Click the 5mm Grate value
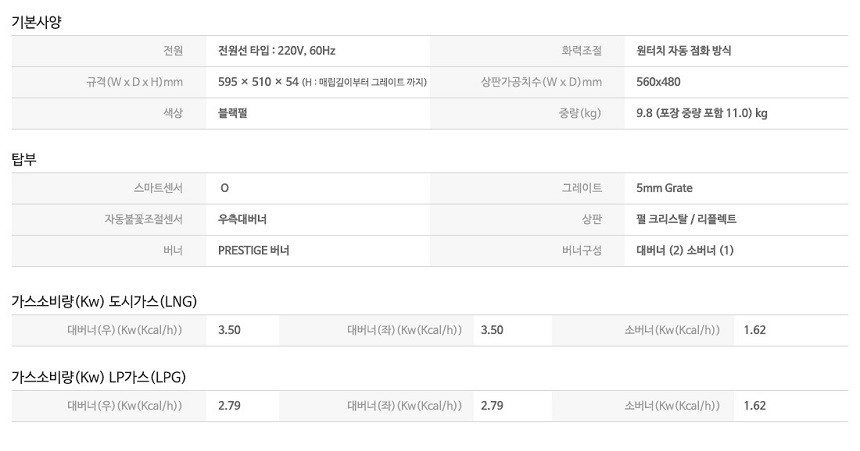 point(664,188)
